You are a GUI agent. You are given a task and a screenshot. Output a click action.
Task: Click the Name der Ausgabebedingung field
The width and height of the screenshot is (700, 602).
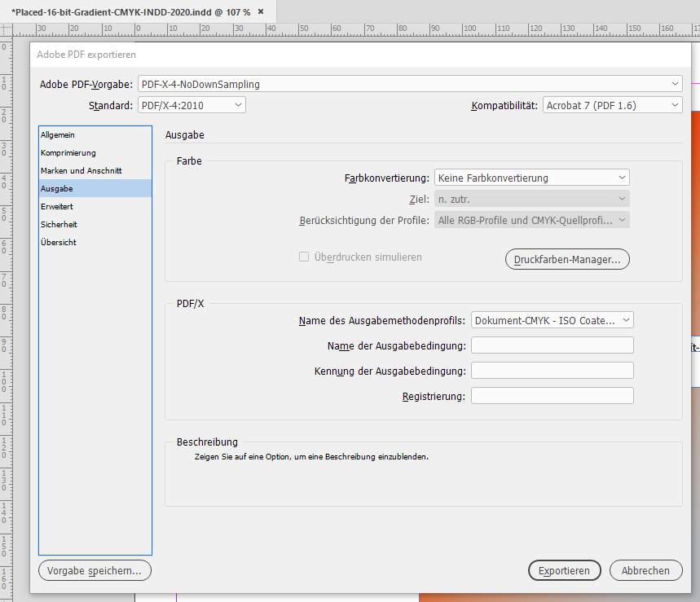coord(552,345)
